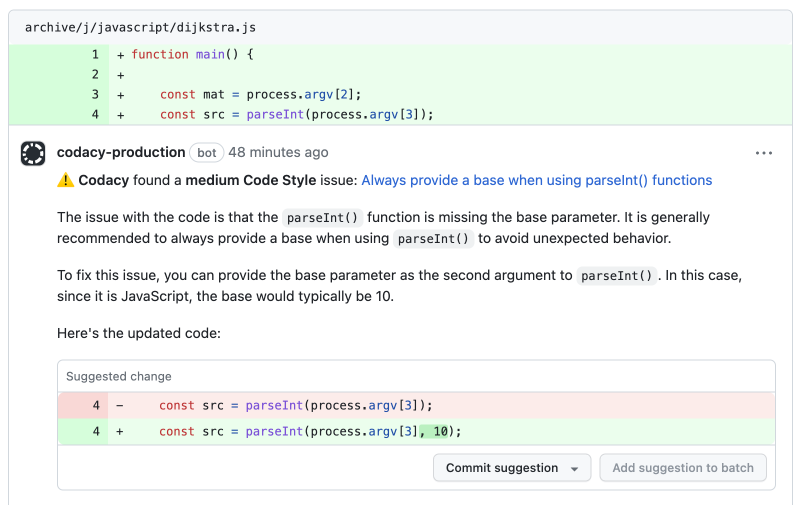
Task: Click the yellow warning triangle icon
Action: [x=65, y=181]
